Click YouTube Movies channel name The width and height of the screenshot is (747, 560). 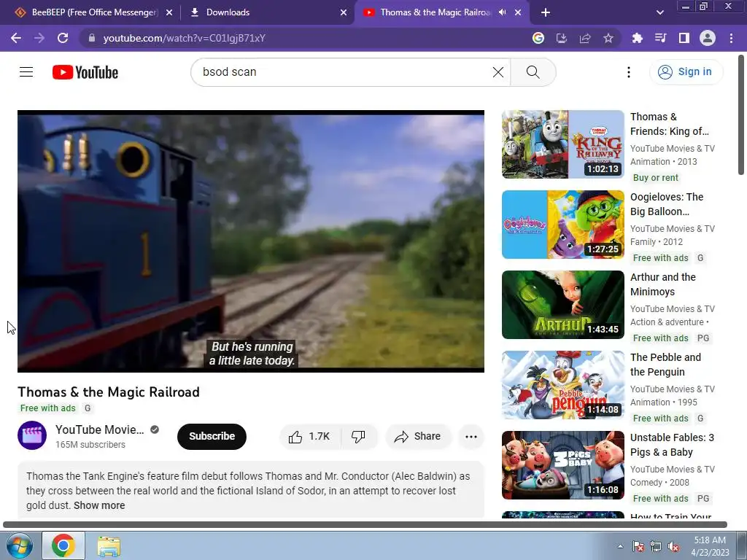pyautogui.click(x=99, y=429)
